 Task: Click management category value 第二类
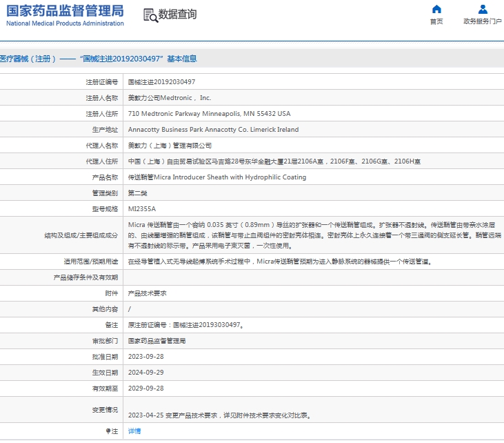(x=138, y=193)
